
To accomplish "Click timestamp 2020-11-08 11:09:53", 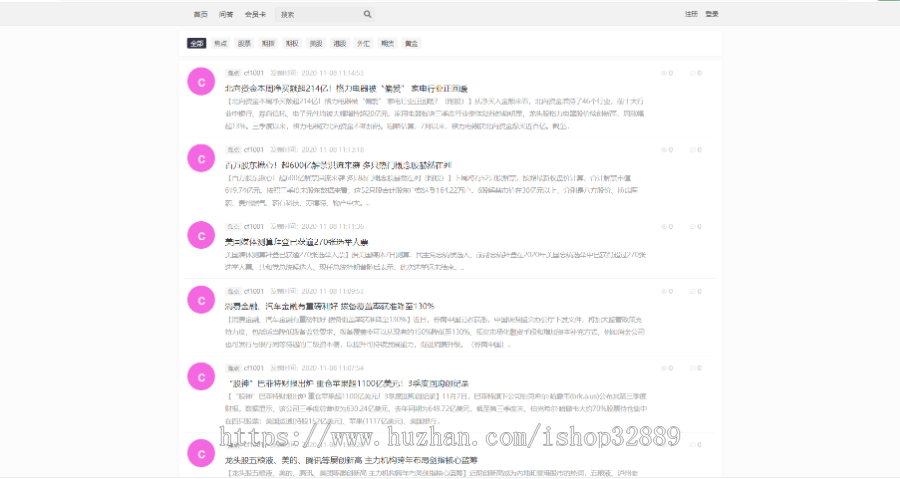I will (x=332, y=291).
